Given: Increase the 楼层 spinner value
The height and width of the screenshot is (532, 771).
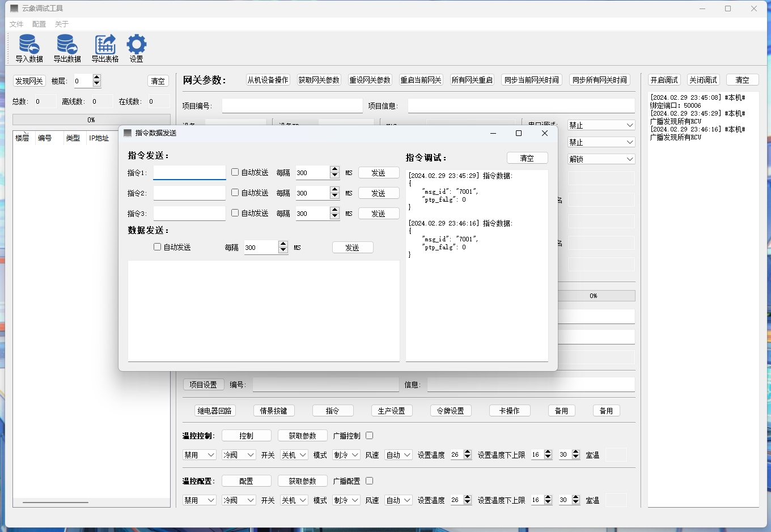Looking at the screenshot, I should [x=96, y=78].
